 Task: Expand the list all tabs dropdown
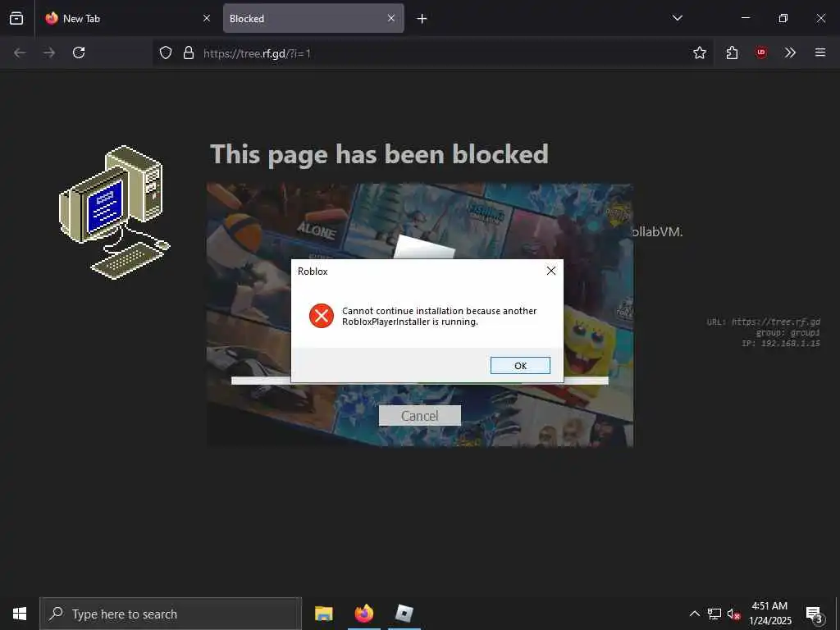tap(677, 18)
